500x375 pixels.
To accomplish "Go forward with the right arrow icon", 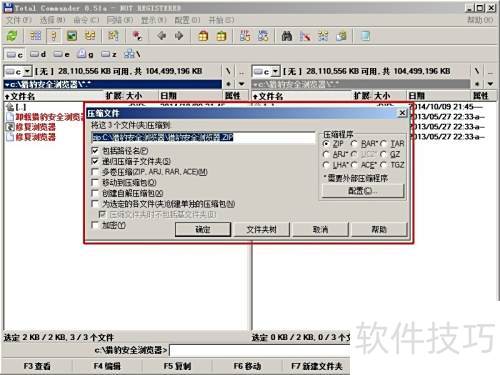I will 179,36.
